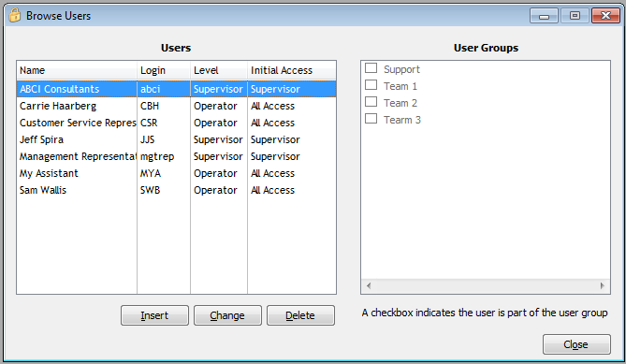
Task: Click the Initial Access column header
Action: point(292,70)
